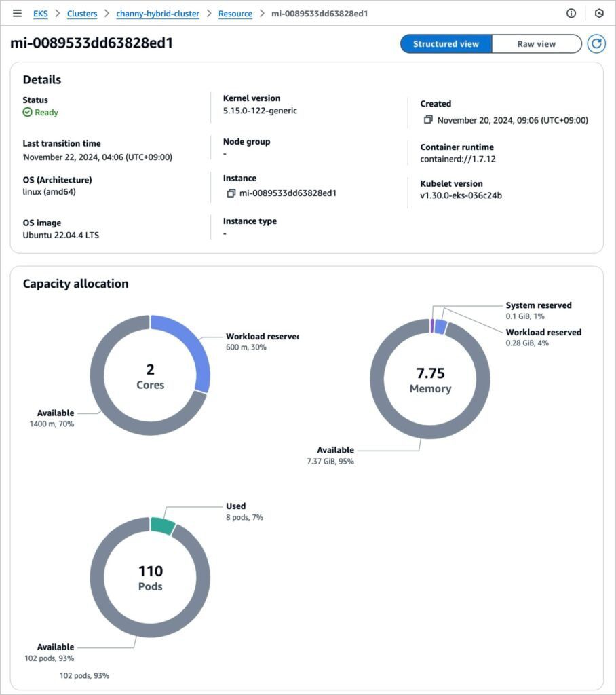The image size is (616, 695).
Task: Click the 110 Pods donut center
Action: pos(150,578)
